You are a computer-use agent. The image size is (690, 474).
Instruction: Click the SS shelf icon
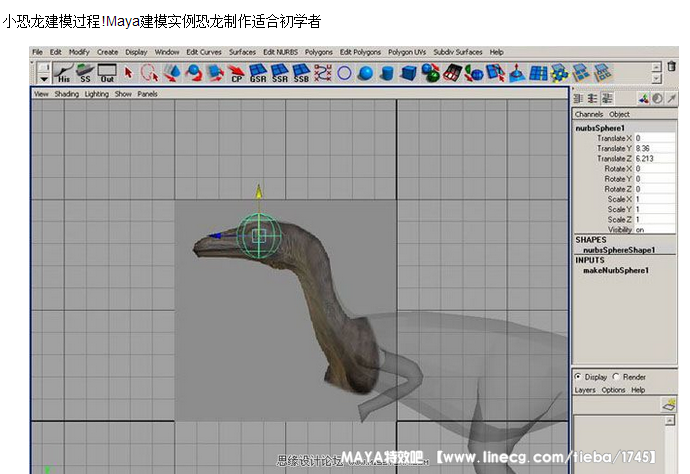(85, 73)
